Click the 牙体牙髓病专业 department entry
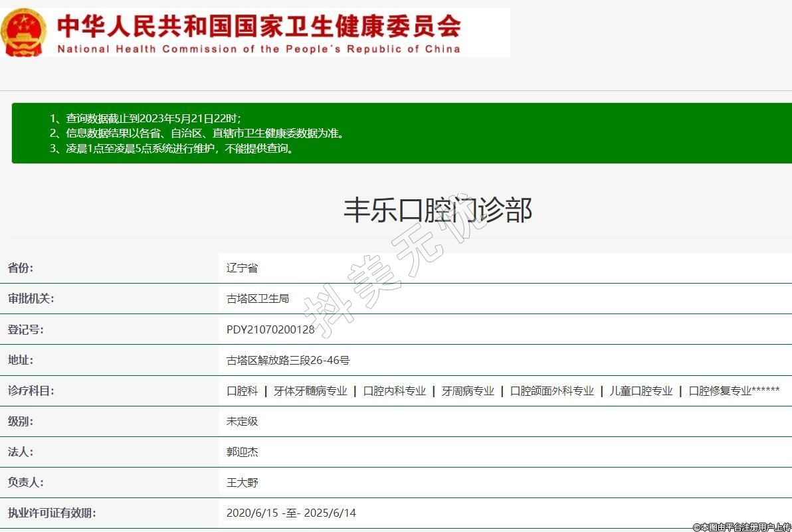The width and height of the screenshot is (792, 532). [x=310, y=391]
